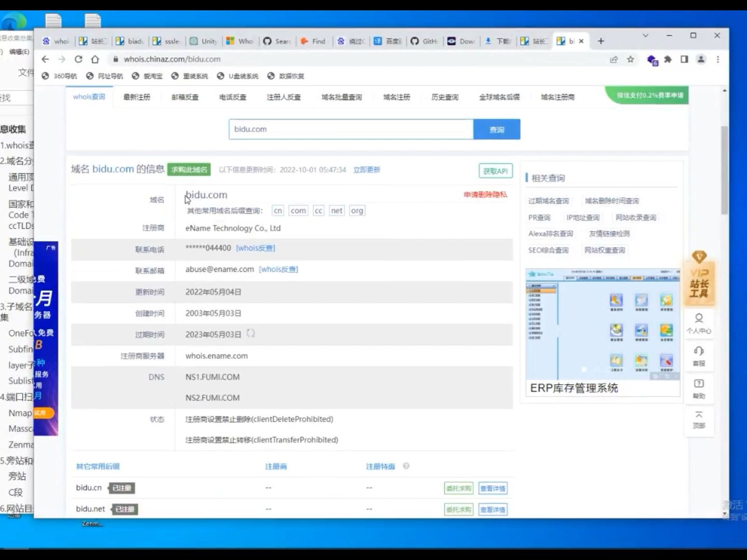The image size is (747, 560).
Task: Click 查看详情 button for bidu.net
Action: click(x=493, y=509)
